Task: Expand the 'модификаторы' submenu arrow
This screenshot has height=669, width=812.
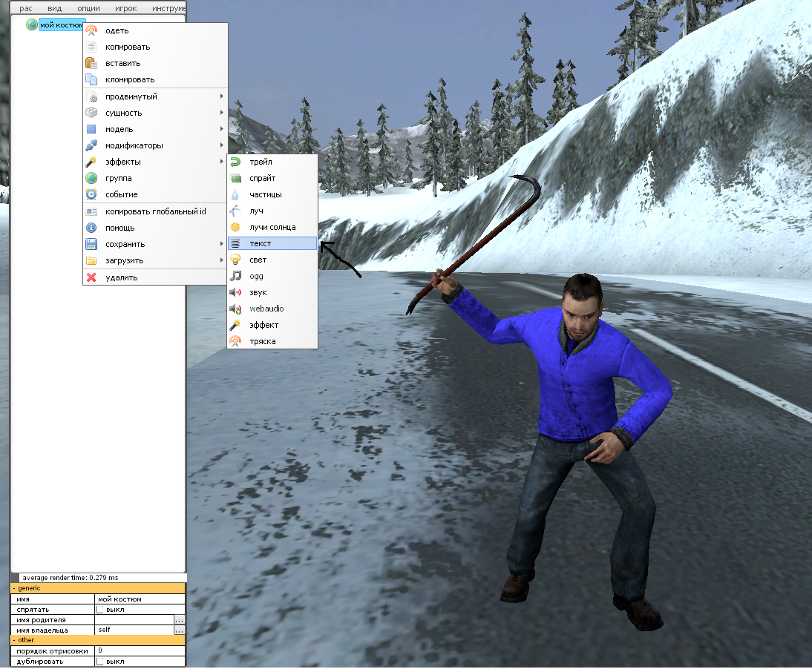Action: pyautogui.click(x=222, y=145)
